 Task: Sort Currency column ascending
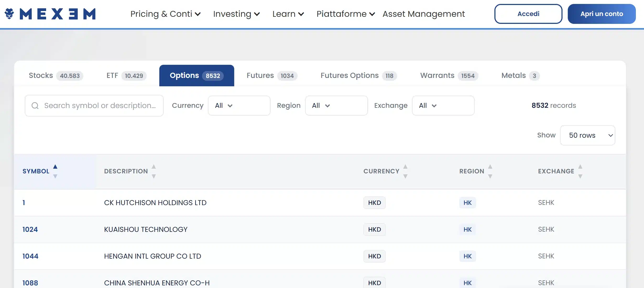[x=406, y=167]
